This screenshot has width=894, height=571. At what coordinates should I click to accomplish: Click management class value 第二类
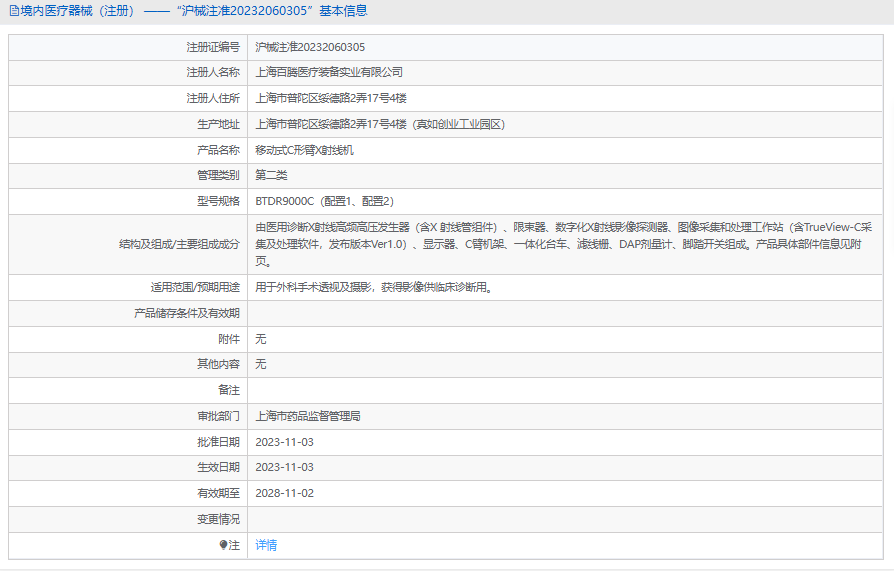click(x=271, y=175)
